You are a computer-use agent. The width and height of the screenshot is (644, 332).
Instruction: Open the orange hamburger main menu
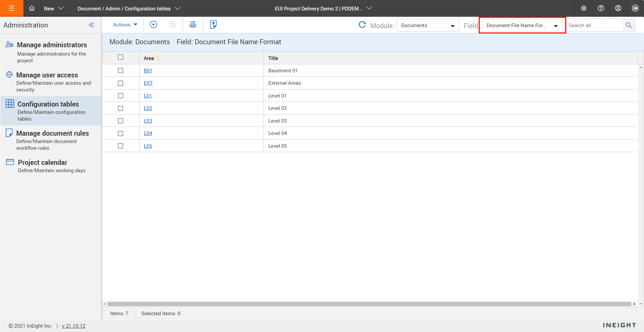point(12,8)
